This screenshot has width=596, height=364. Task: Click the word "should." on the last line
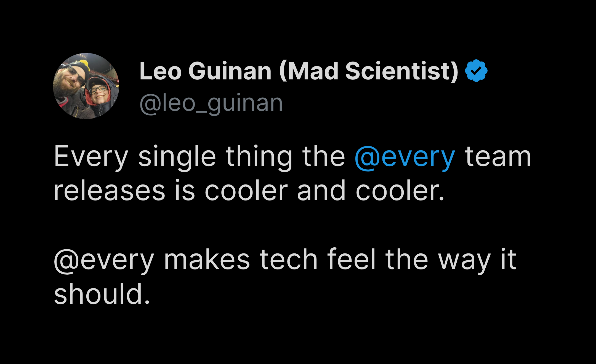[x=102, y=295]
